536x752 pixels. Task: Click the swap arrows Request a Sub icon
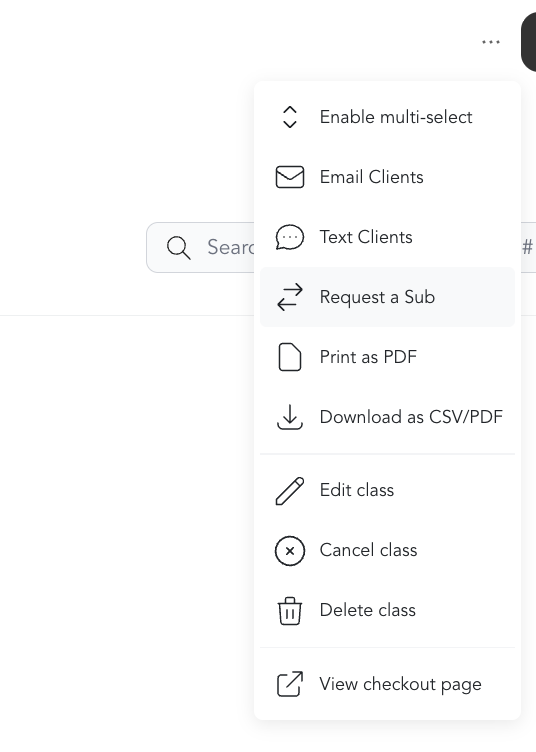tap(290, 297)
